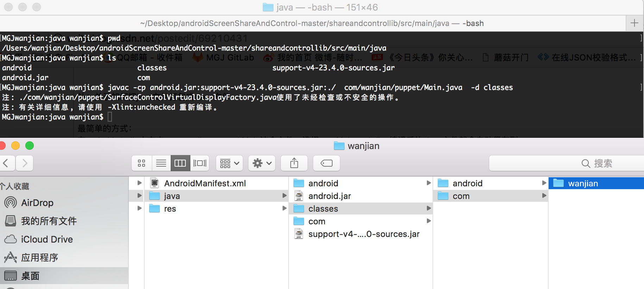The height and width of the screenshot is (289, 644).
Task: Switch Finder to icon view
Action: (141, 163)
